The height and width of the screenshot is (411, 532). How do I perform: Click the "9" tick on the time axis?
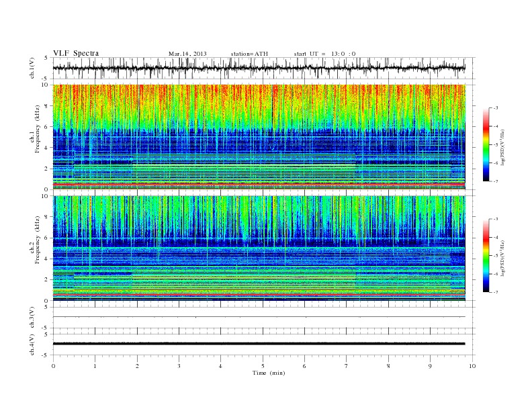(430, 366)
